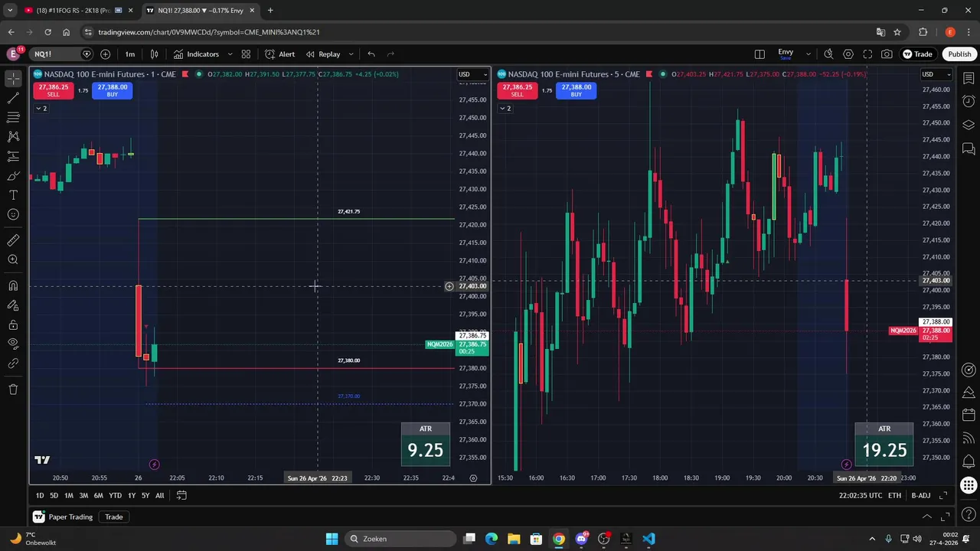
Task: Click the SELL 27,386.25 button on left chart
Action: 54,90
